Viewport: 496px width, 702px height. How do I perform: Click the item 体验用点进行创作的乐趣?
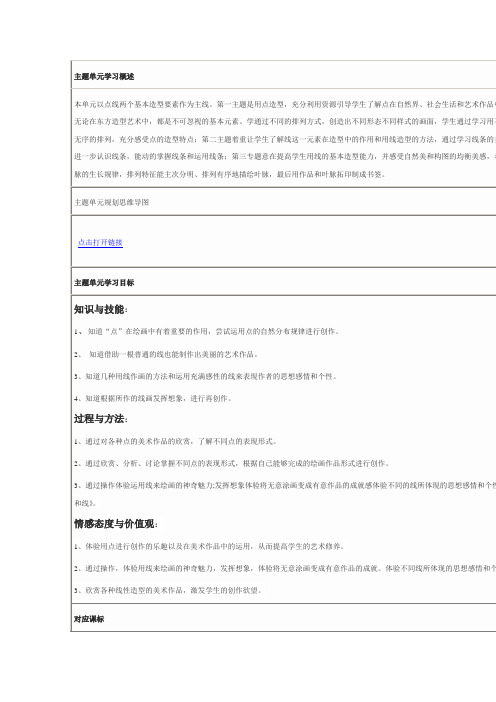(209, 546)
